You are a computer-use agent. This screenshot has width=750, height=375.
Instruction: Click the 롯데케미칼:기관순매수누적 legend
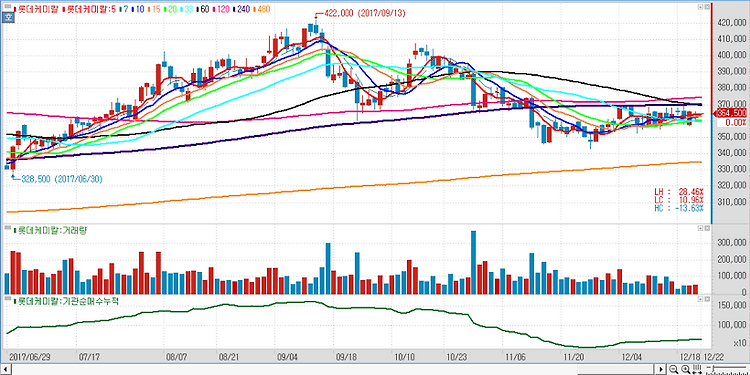tap(66, 301)
